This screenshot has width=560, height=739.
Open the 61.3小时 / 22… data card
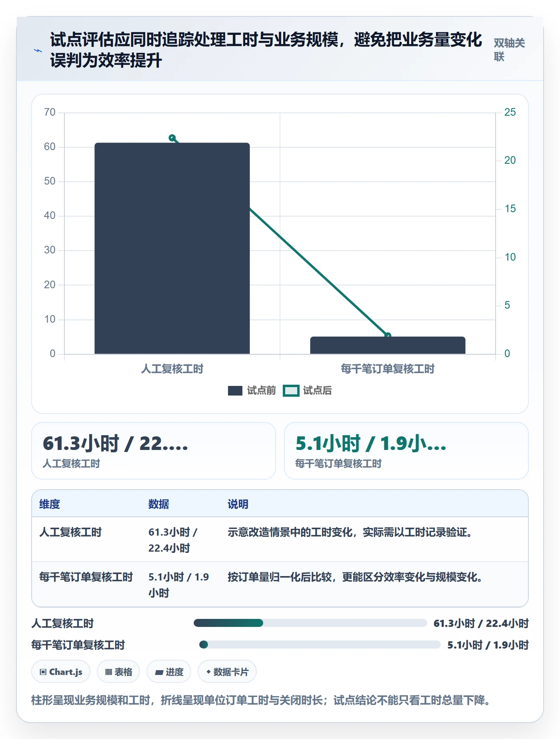[x=154, y=451]
